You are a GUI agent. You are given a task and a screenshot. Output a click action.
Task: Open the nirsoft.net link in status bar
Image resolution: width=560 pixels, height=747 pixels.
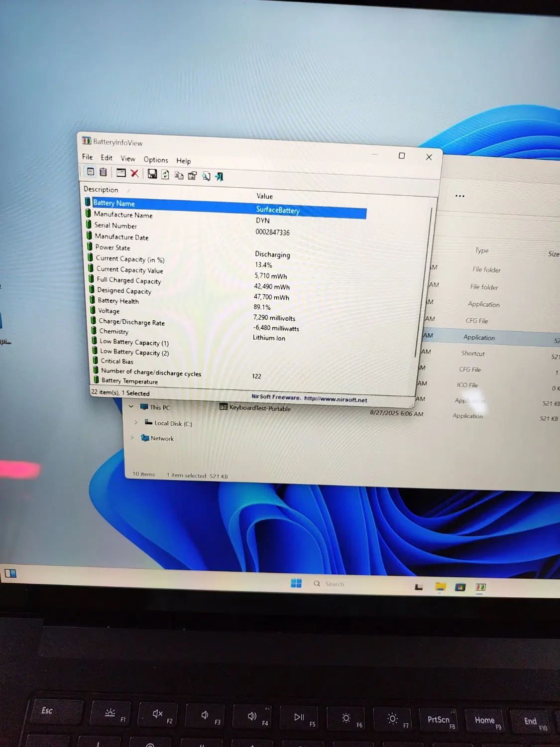pyautogui.click(x=336, y=399)
